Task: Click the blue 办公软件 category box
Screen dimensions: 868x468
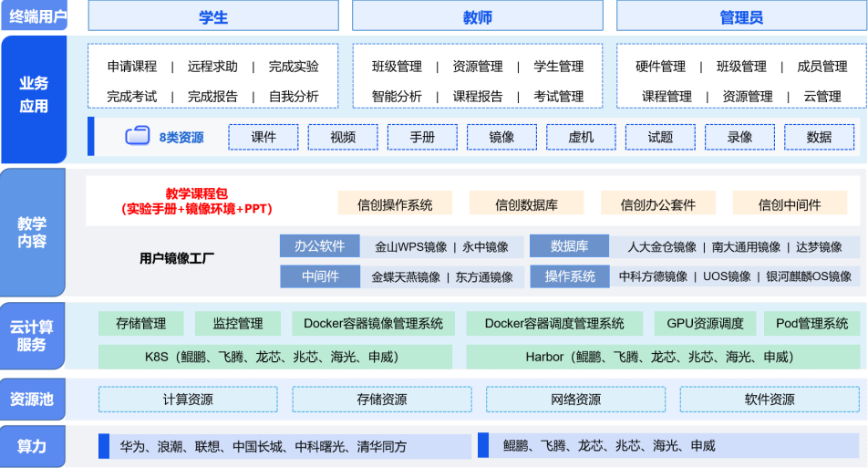Action: point(319,246)
